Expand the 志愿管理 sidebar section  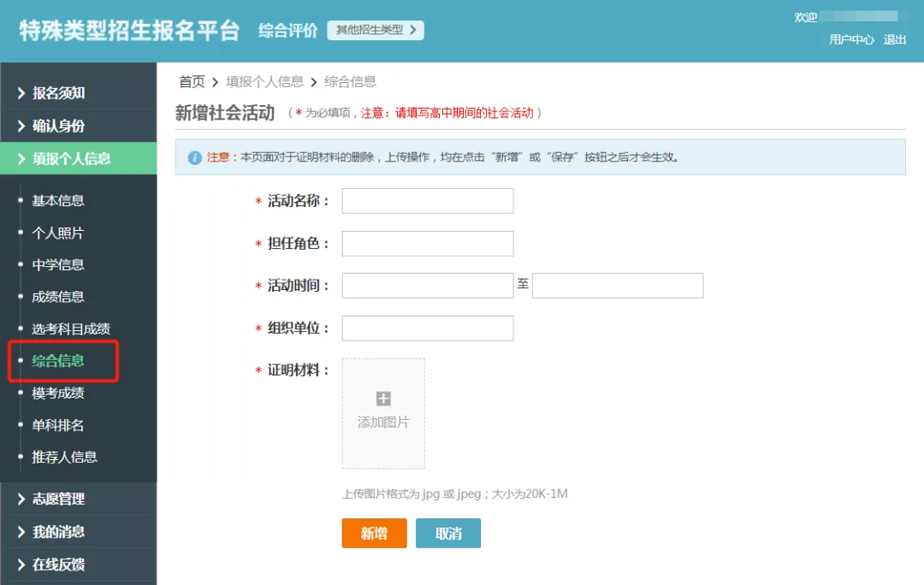pos(58,499)
